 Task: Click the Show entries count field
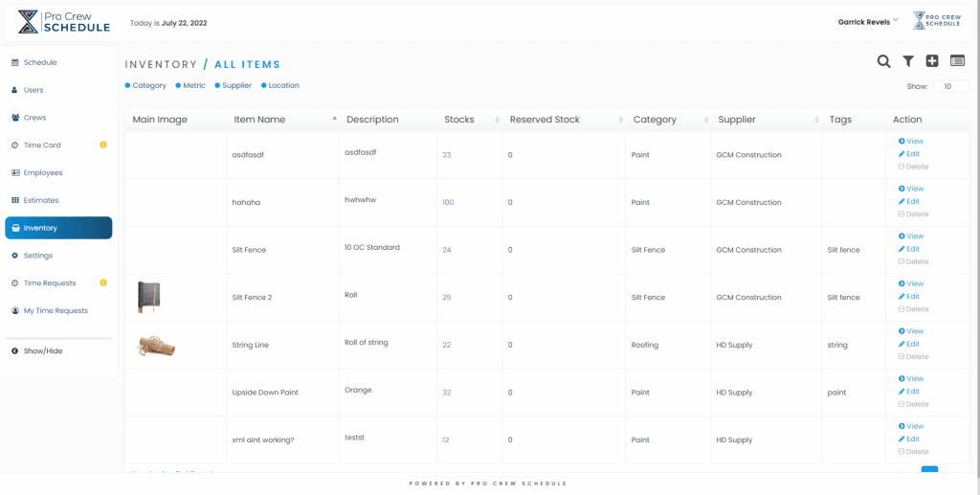pyautogui.click(x=951, y=86)
